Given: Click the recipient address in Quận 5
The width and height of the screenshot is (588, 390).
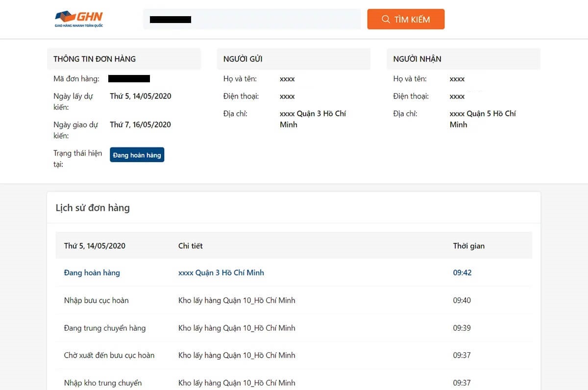Looking at the screenshot, I should point(482,119).
